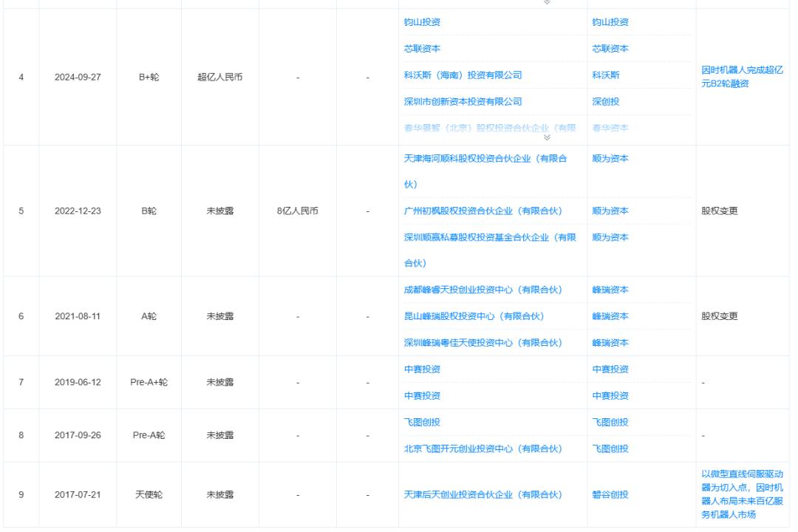798x532 pixels.
Task: Click the 磐谷创投 institution link
Action: (x=610, y=494)
